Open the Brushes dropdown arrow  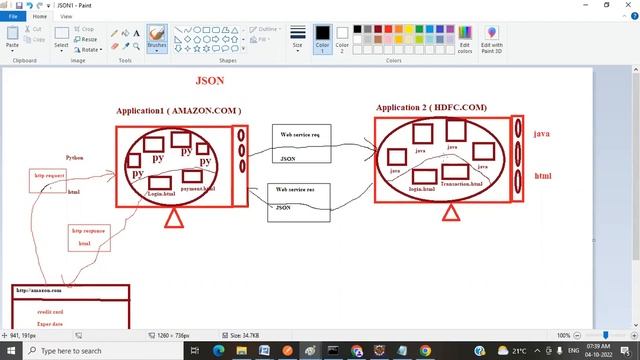click(157, 51)
